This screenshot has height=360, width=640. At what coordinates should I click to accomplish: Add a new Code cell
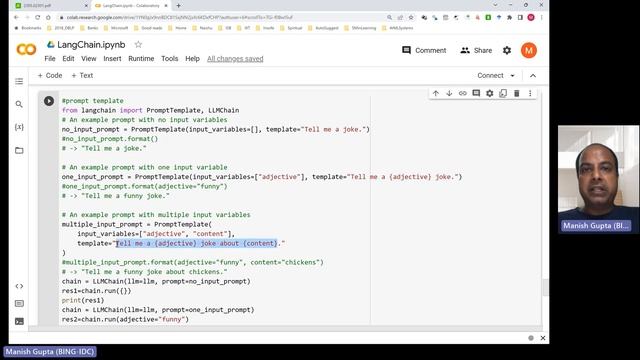click(50, 76)
